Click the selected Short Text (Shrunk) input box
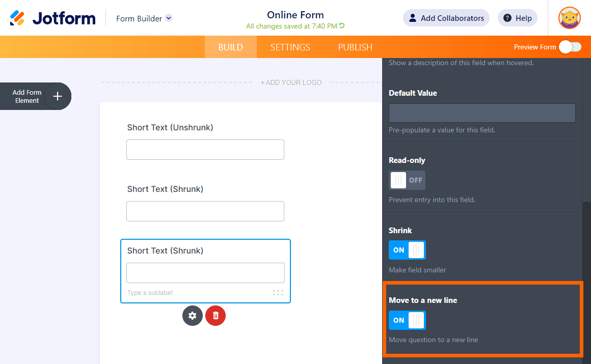This screenshot has height=364, width=591. click(x=205, y=273)
